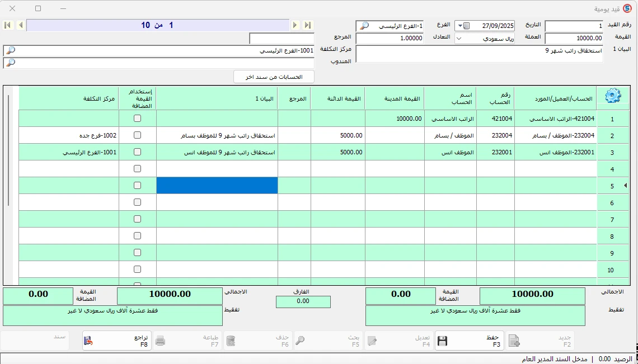This screenshot has width=638, height=364.
Task: Click the grid vertical scrollbar
Action: tap(9, 150)
